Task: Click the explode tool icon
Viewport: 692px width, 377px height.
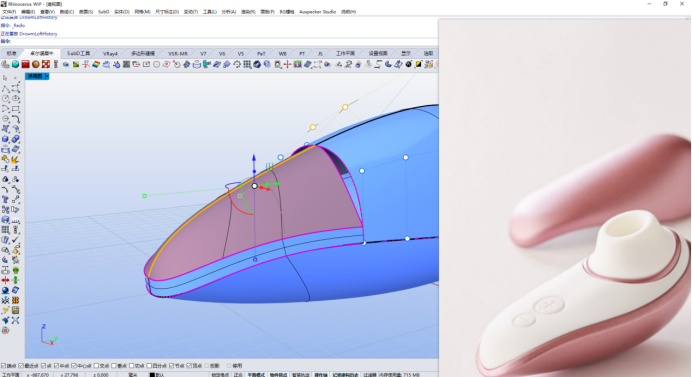Action: [15, 159]
